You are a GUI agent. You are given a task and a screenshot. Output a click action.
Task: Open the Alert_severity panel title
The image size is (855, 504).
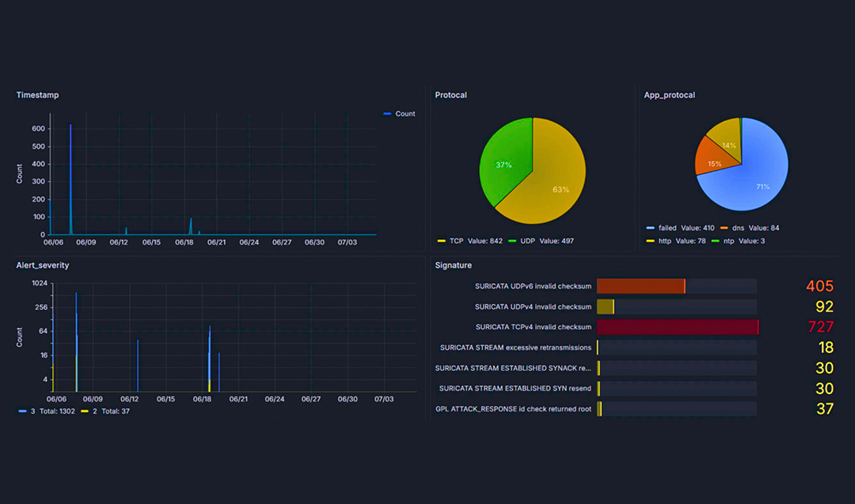tap(43, 265)
